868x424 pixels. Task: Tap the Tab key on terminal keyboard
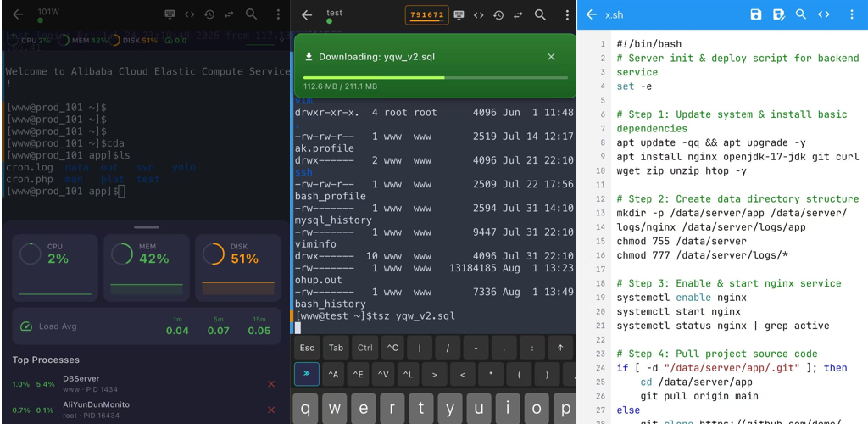click(336, 348)
